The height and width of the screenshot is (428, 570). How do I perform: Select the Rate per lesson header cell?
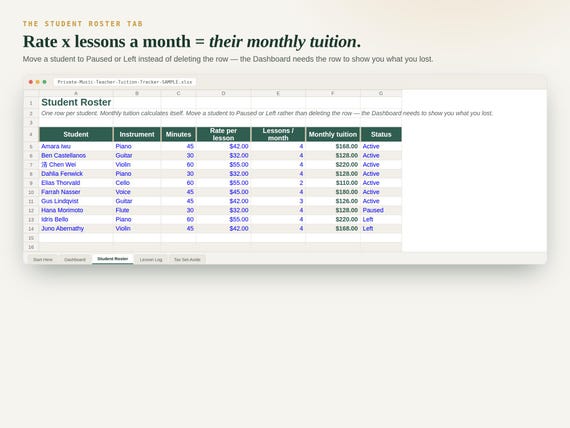point(224,134)
